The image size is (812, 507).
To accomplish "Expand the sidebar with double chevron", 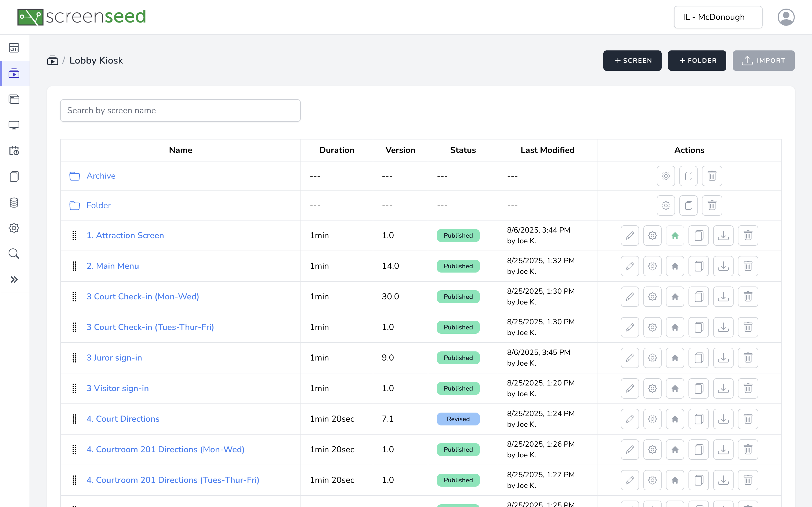I will (14, 279).
